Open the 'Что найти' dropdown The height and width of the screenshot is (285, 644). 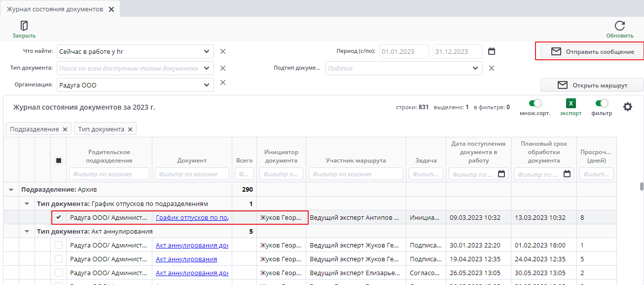point(206,51)
